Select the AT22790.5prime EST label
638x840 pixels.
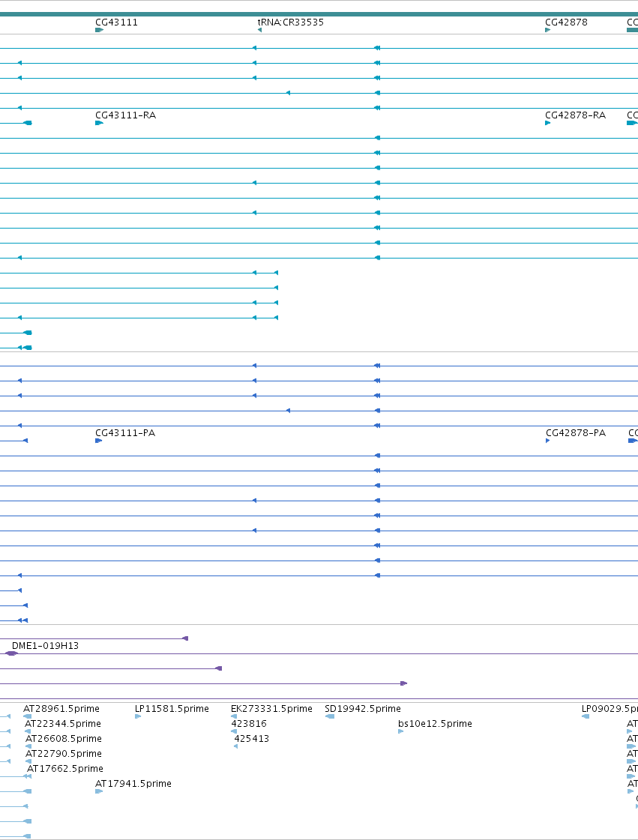tap(63, 754)
